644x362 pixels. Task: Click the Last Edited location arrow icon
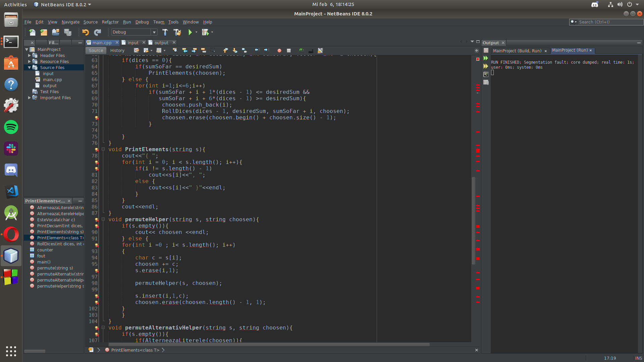tap(136, 50)
